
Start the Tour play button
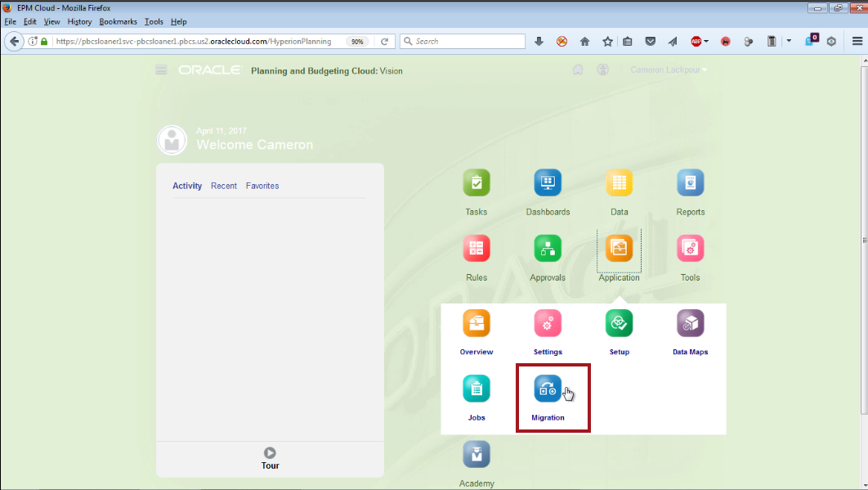[270, 453]
